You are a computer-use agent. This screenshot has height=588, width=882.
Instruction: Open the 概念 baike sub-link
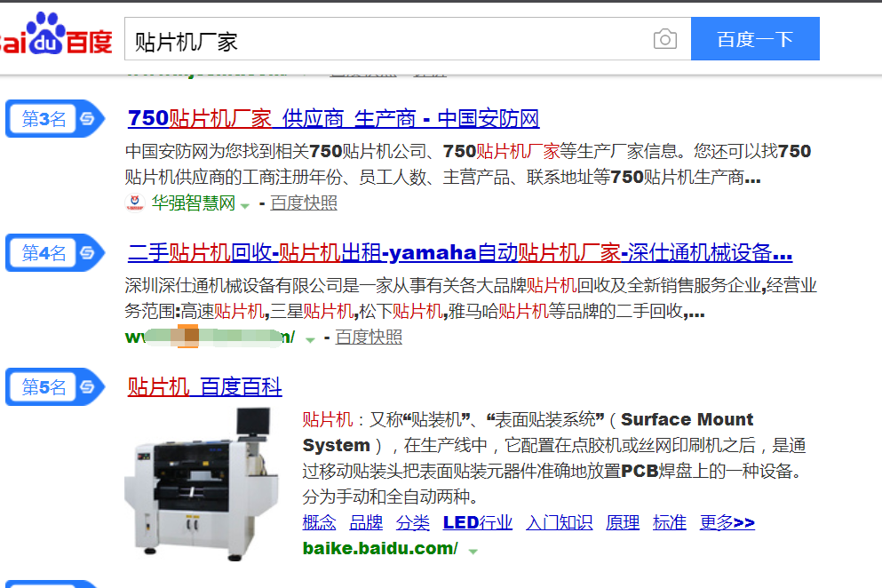click(319, 523)
